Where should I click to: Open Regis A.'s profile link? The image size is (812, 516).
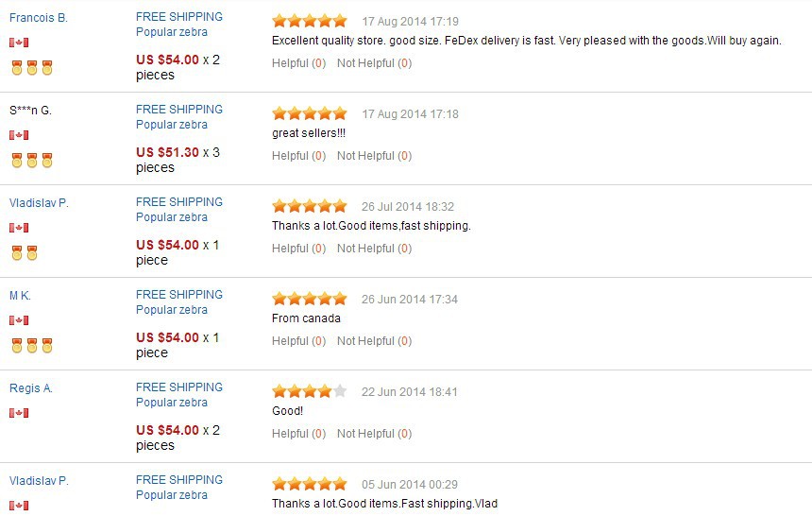[x=31, y=388]
